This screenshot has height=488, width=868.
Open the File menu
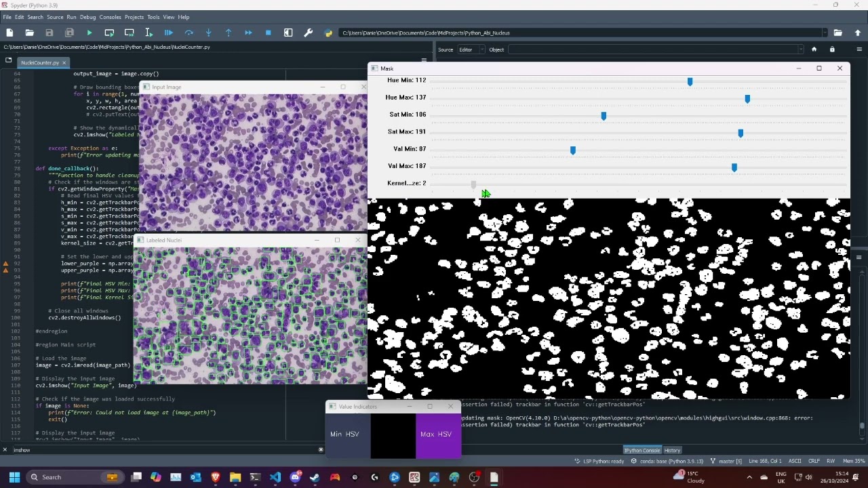7,17
